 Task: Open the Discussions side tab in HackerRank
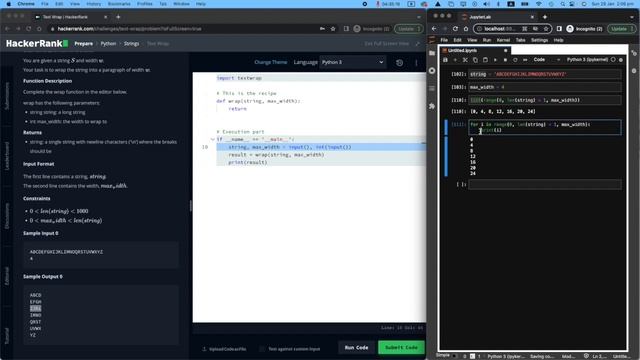pyautogui.click(x=7, y=216)
